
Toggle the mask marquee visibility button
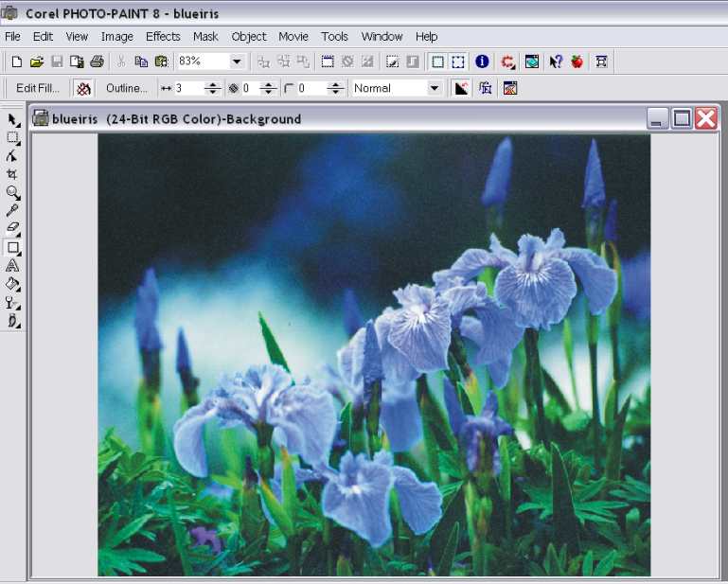[x=458, y=62]
